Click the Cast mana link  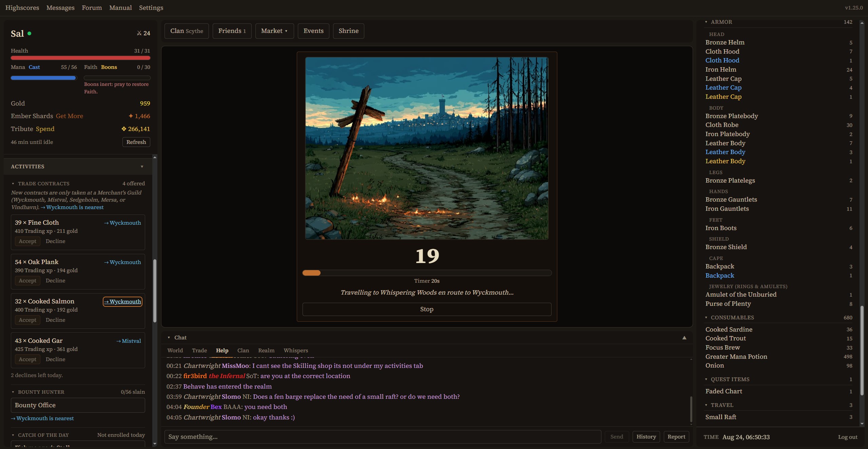[x=34, y=67]
